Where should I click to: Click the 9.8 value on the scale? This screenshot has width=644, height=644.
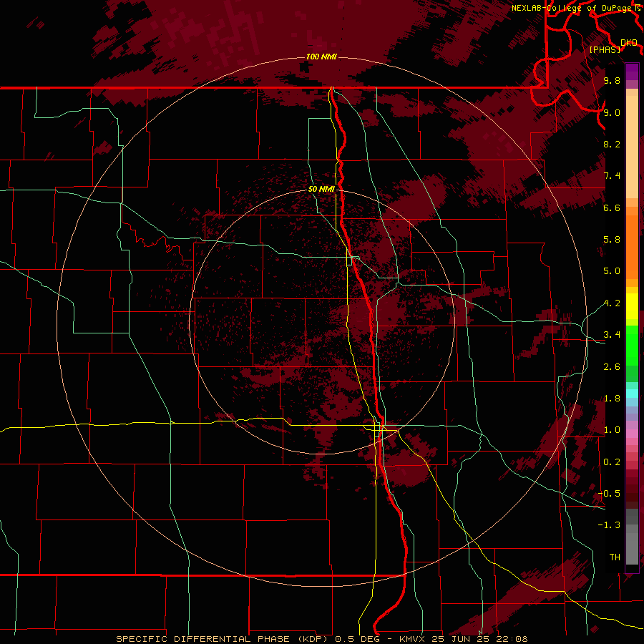point(612,80)
